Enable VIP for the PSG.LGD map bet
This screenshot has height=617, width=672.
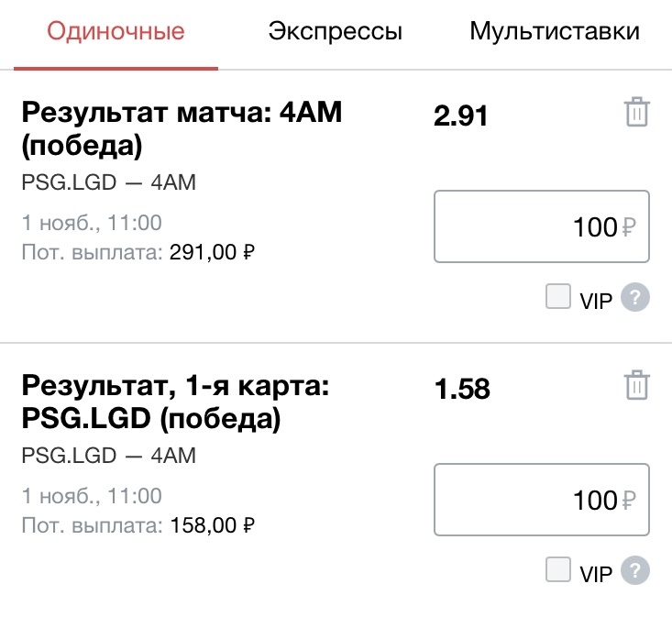click(558, 569)
